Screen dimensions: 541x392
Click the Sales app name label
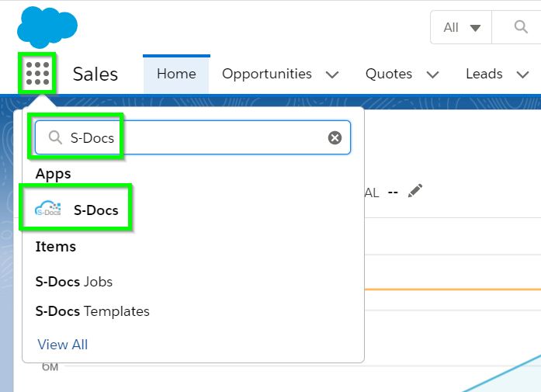tap(95, 74)
